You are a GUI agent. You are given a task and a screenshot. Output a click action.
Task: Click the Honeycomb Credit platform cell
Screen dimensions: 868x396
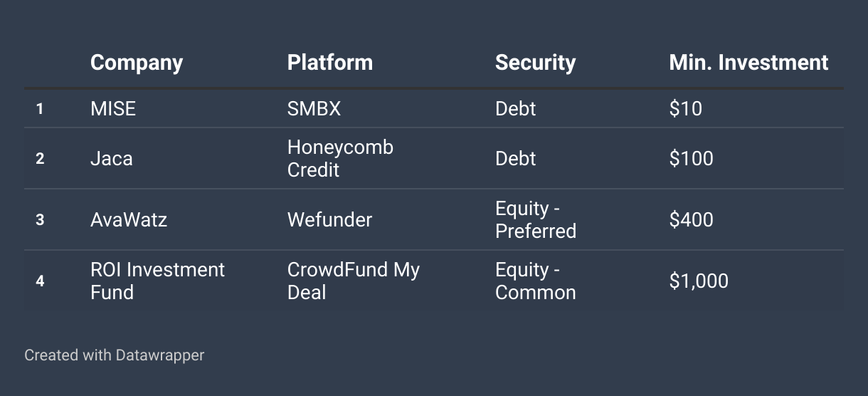340,158
